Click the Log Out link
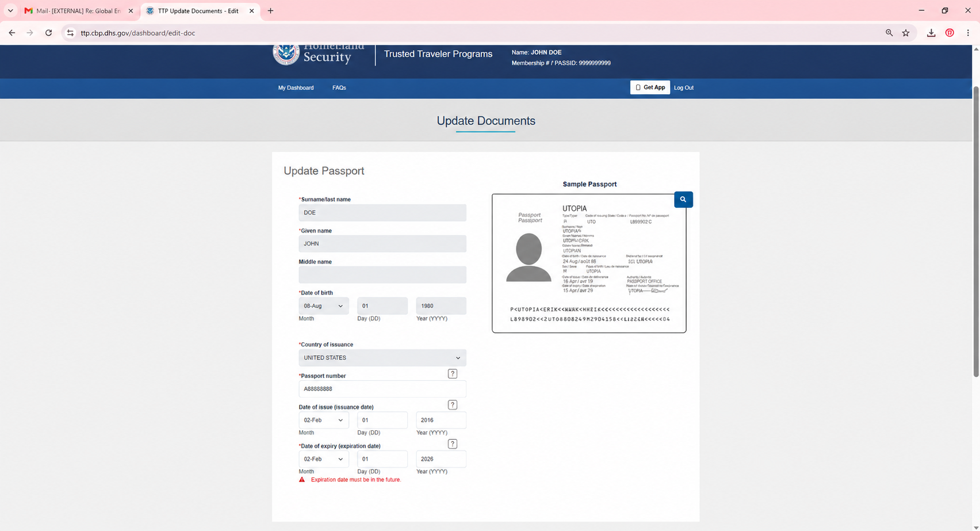The height and width of the screenshot is (531, 980). (x=684, y=88)
